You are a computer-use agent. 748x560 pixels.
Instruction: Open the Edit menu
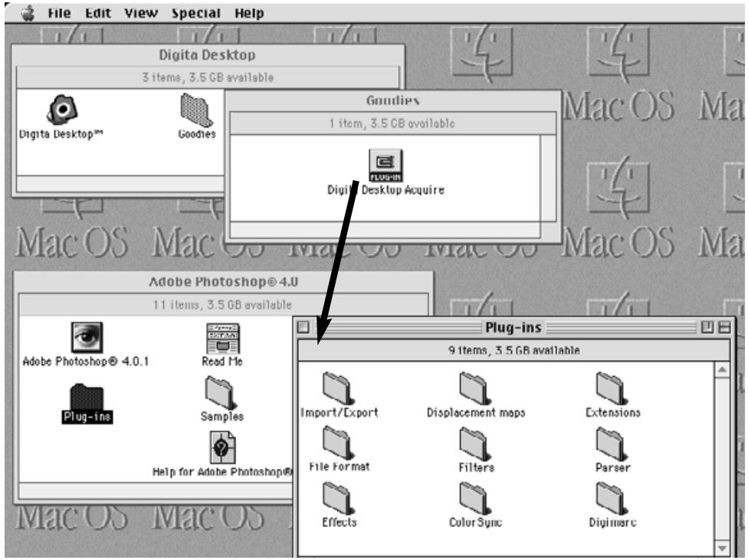(98, 13)
